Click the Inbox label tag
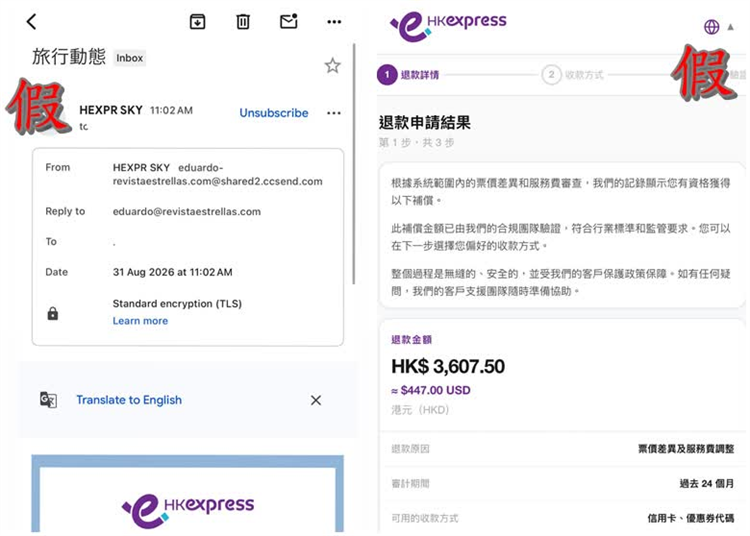 (130, 58)
